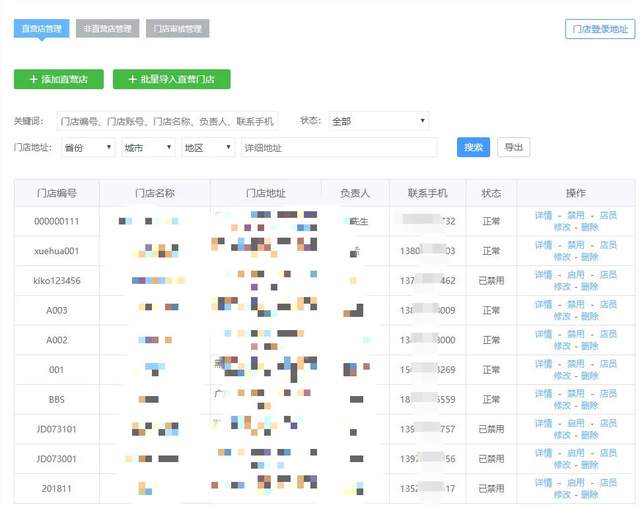640x507 pixels.
Task: Click 删除 for store kiko123456
Action: coord(589,287)
